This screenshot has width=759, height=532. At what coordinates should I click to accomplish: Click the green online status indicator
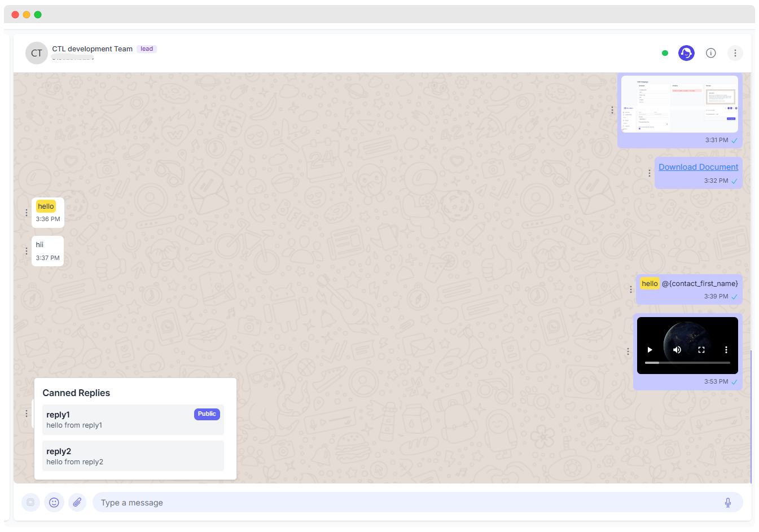pyautogui.click(x=665, y=52)
